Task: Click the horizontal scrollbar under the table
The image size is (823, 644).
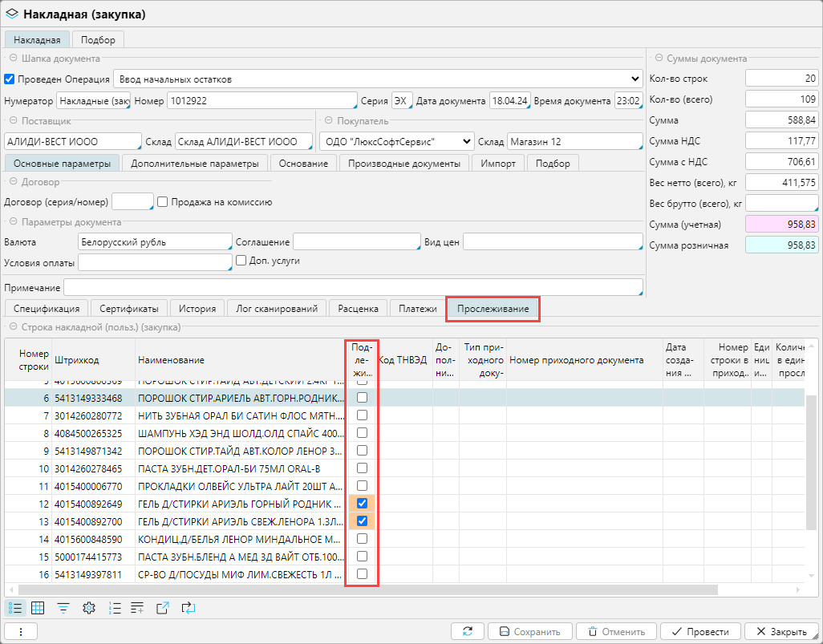Action: coord(361,589)
